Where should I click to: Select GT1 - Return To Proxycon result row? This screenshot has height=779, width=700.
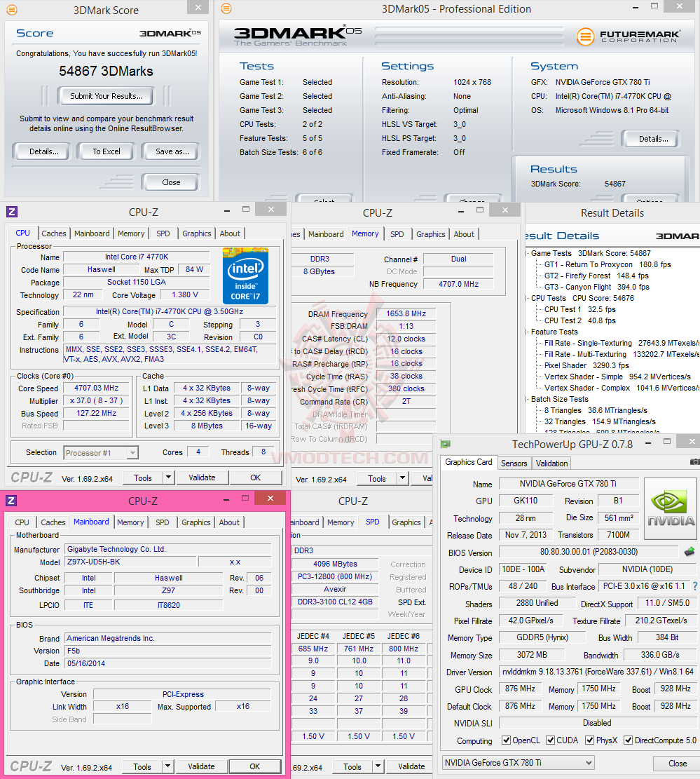pyautogui.click(x=608, y=264)
